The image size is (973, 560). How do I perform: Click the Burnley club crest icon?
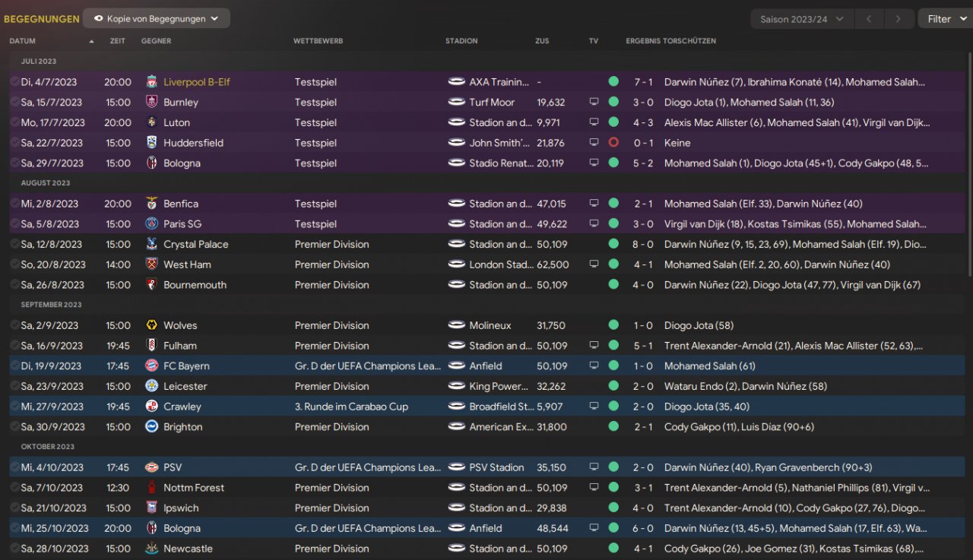point(152,102)
